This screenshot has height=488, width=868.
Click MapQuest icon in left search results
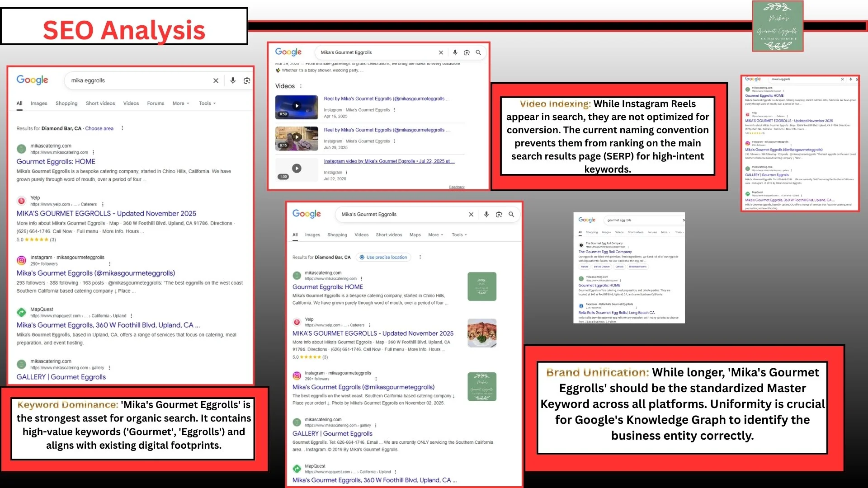click(21, 312)
